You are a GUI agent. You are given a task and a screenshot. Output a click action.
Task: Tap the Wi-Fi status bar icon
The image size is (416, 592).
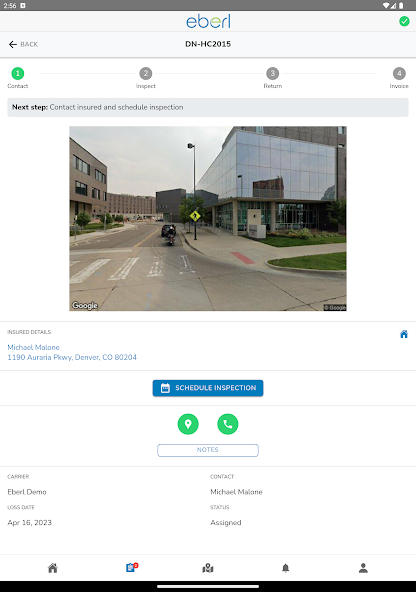386,5
